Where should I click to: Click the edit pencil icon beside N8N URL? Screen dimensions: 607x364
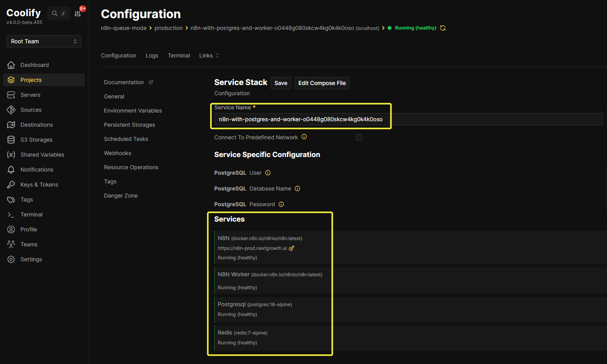(291, 248)
